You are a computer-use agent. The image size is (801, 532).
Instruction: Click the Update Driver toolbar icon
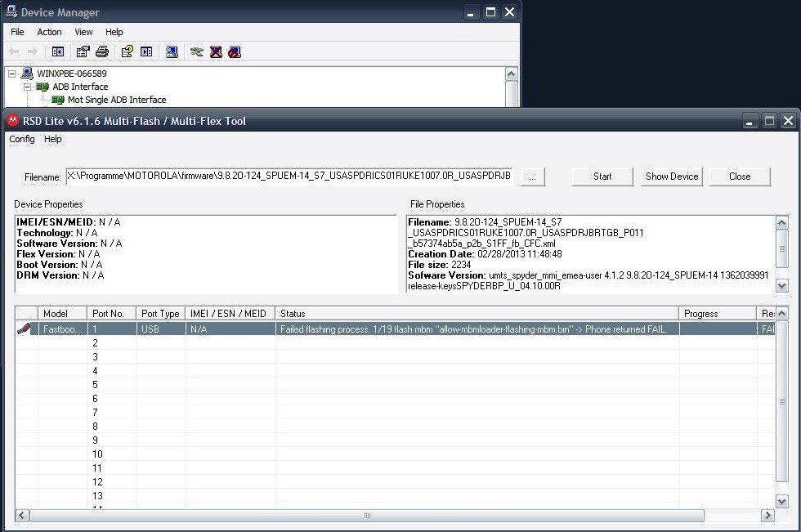(x=197, y=51)
